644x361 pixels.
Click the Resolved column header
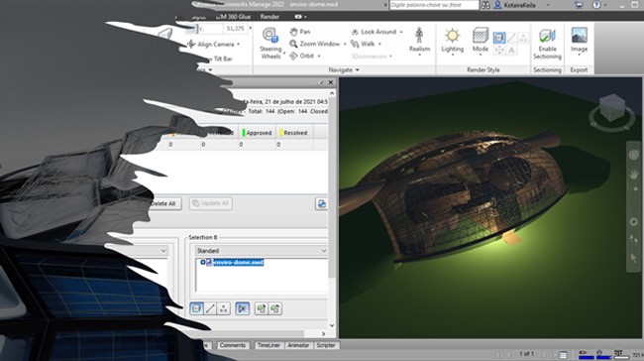tap(293, 133)
